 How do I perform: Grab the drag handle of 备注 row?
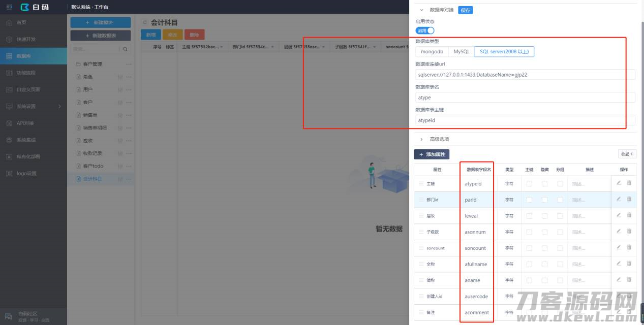421,312
